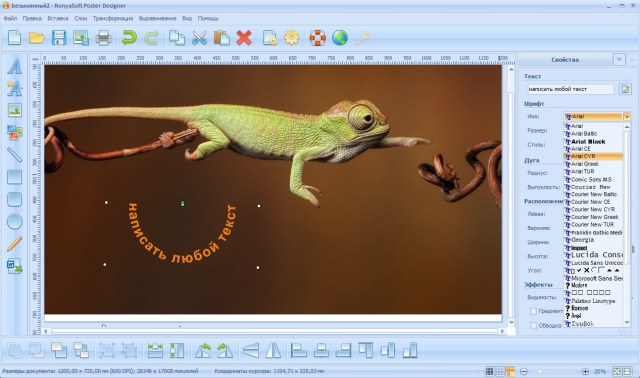640x378 pixels.
Task: Print using the printer icon
Action: [103, 38]
